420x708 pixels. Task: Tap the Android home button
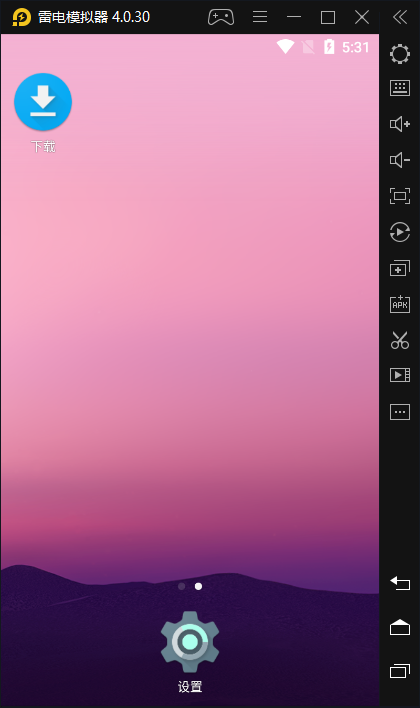tap(400, 628)
